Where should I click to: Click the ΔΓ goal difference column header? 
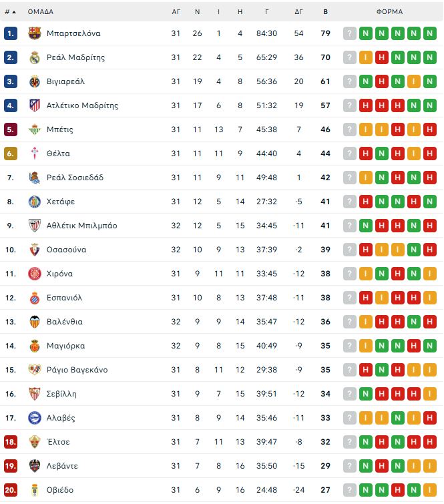point(298,12)
